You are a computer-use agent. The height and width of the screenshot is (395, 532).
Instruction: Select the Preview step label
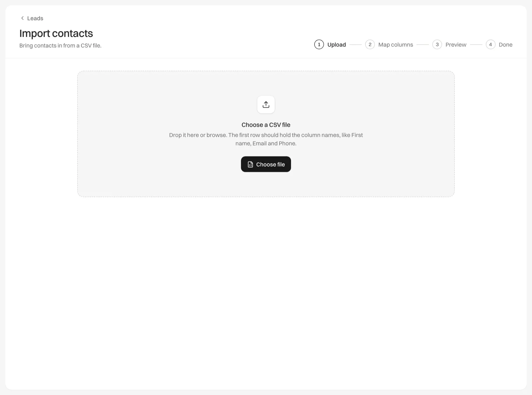pos(456,45)
